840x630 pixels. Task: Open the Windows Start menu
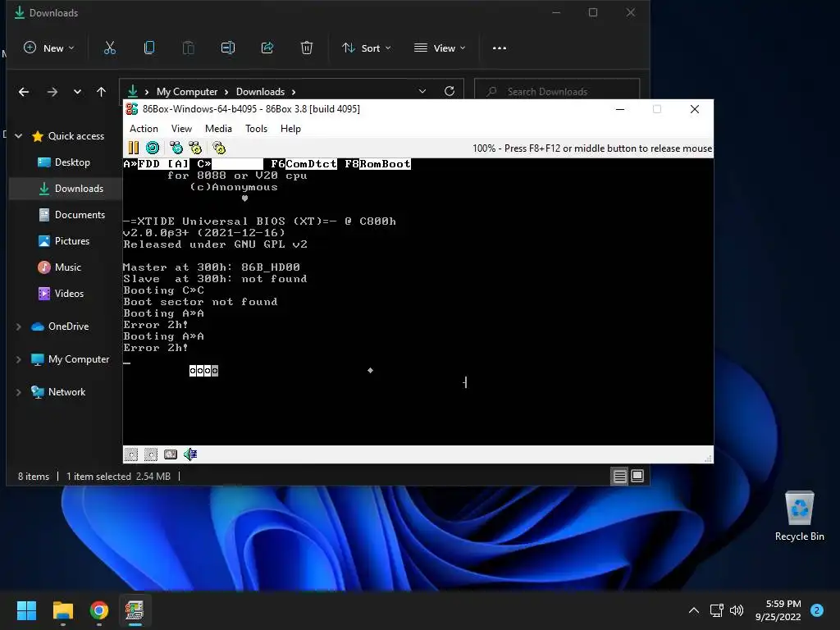pyautogui.click(x=26, y=610)
